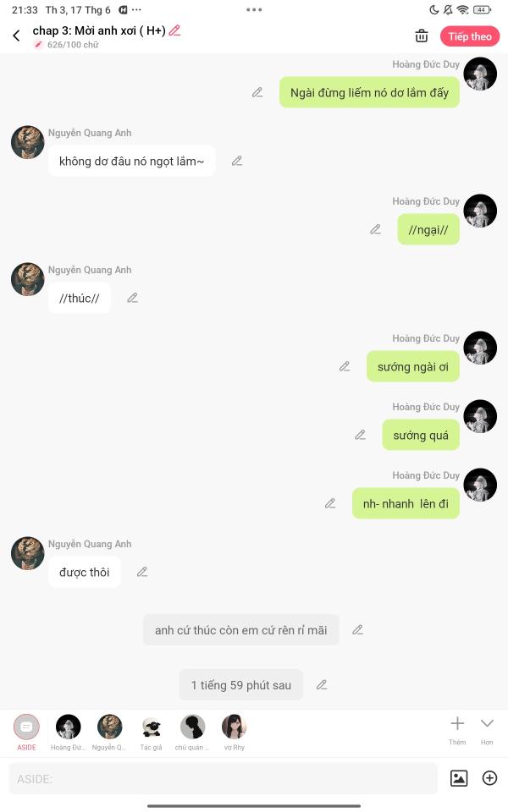Image resolution: width=508 pixels, height=812 pixels.
Task: Edit the '1 tiếng 59 phút sau' aside
Action: [x=322, y=684]
